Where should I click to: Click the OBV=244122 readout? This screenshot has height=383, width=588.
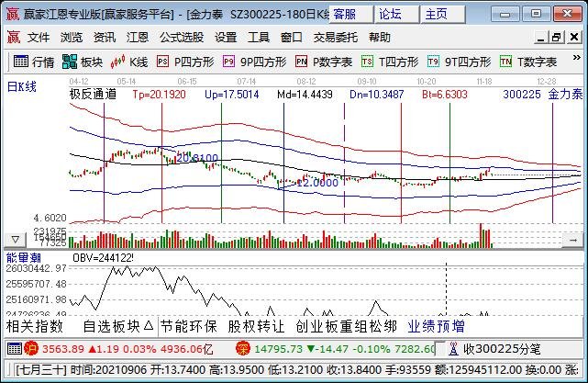[103, 257]
